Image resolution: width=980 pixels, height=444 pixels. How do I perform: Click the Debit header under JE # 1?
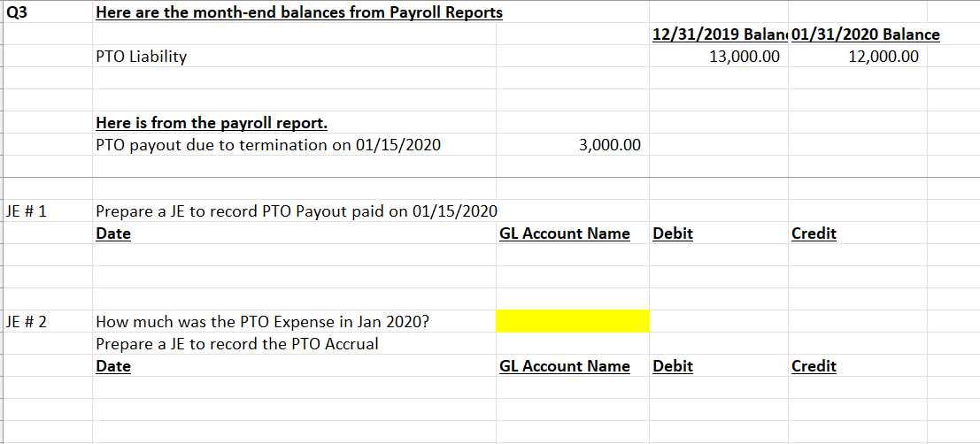[673, 233]
